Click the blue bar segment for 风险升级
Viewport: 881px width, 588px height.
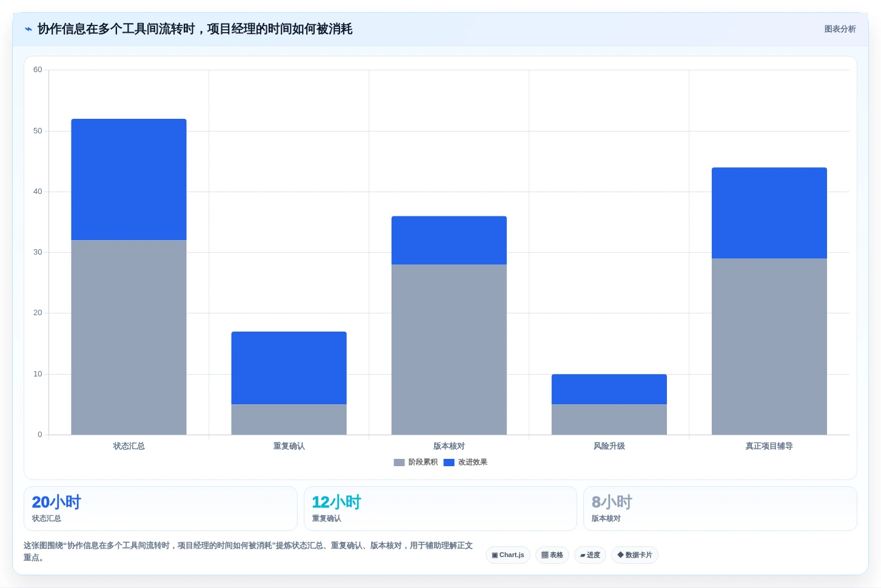click(609, 389)
